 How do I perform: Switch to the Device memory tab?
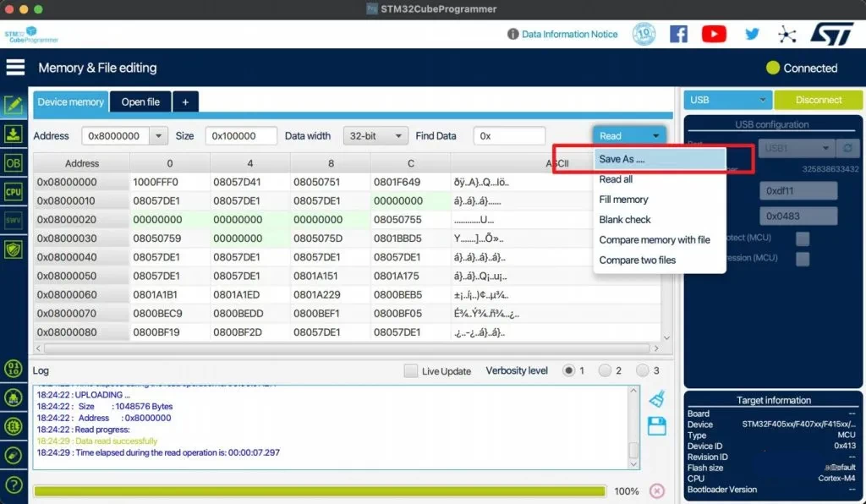(71, 101)
